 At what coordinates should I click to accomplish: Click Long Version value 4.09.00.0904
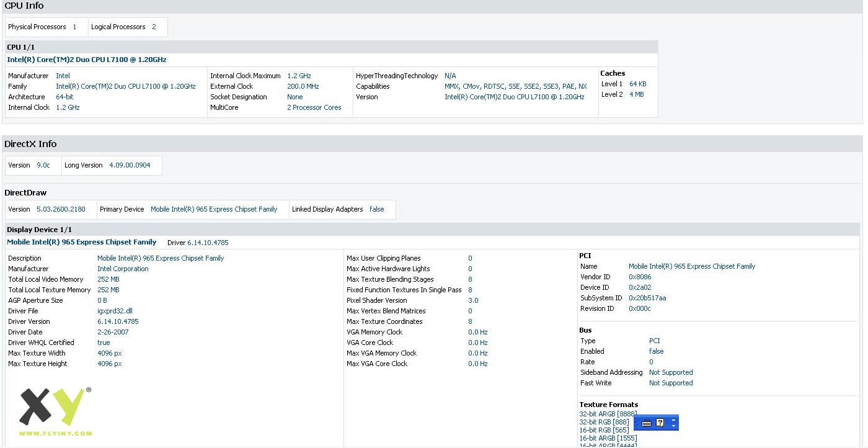(130, 165)
